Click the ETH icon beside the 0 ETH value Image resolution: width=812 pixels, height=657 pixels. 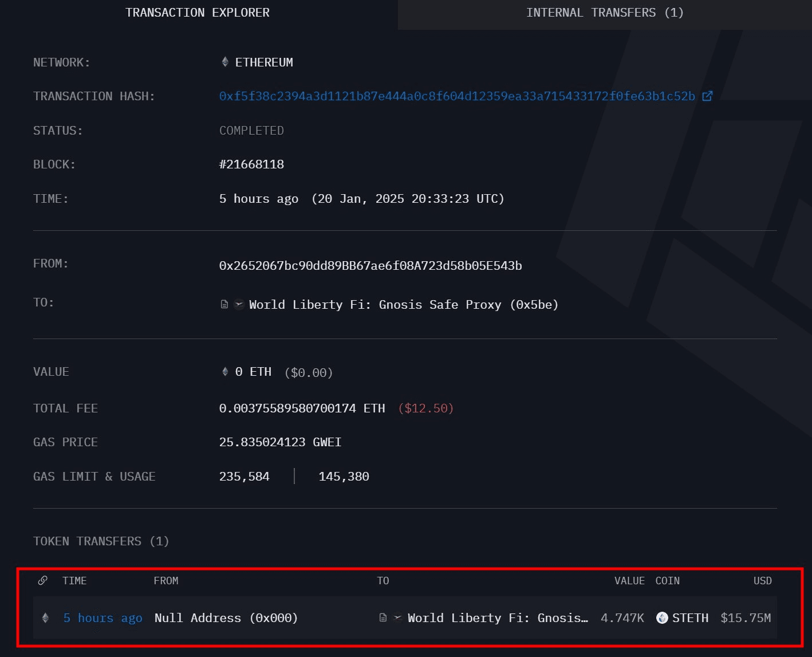pos(225,372)
